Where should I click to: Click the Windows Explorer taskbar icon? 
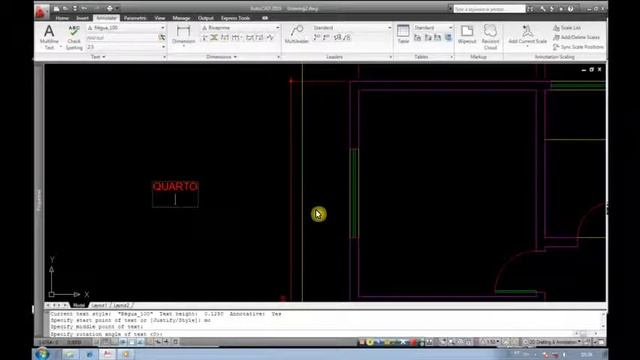[70, 354]
